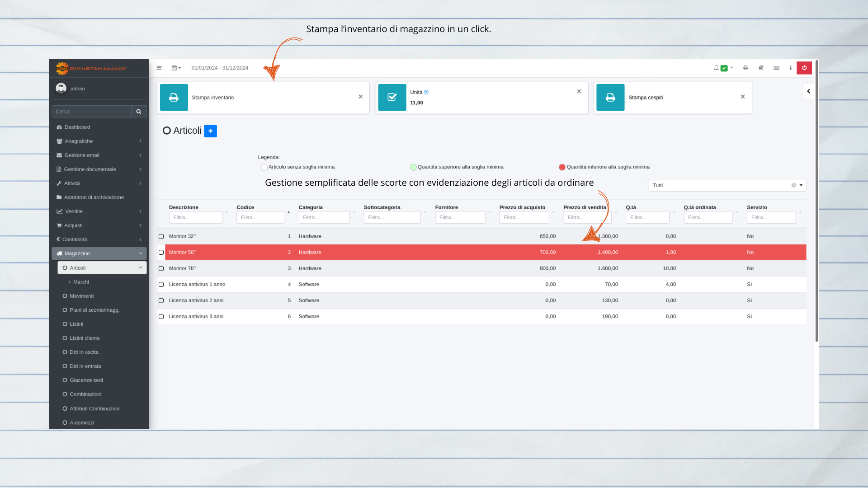
Task: Collapse the Magazzino menu
Action: click(x=99, y=253)
